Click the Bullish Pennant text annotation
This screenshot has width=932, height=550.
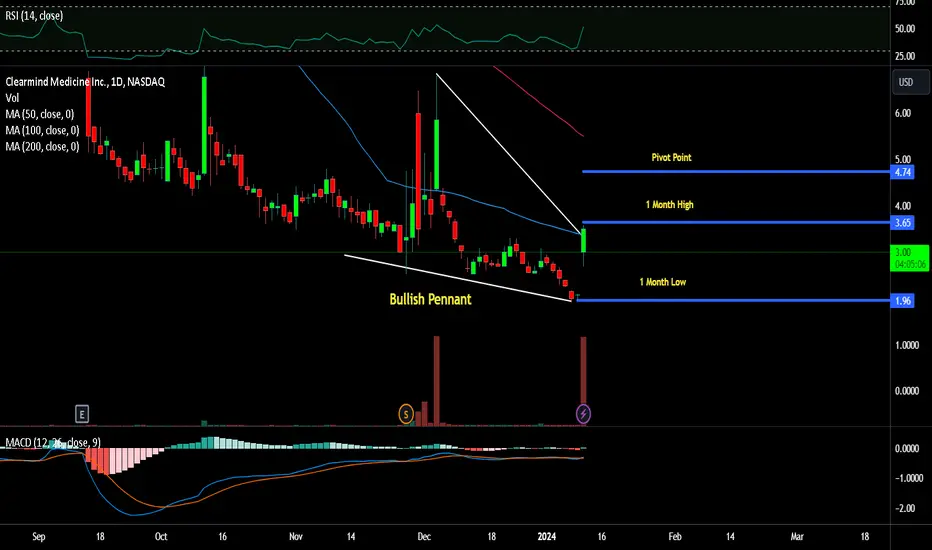pyautogui.click(x=430, y=299)
